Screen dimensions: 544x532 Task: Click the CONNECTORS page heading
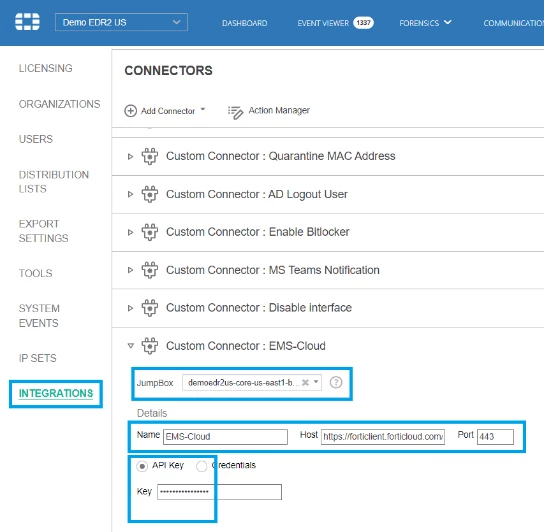click(168, 70)
